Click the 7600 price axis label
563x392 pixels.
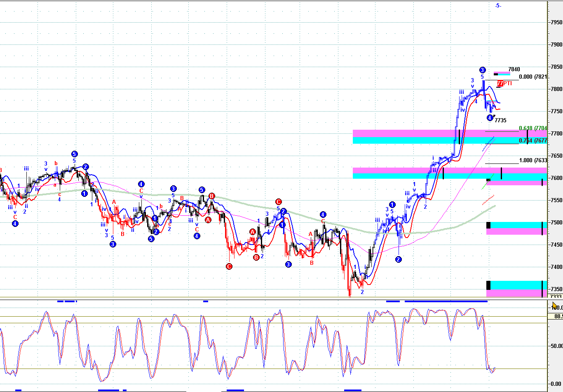(x=556, y=178)
